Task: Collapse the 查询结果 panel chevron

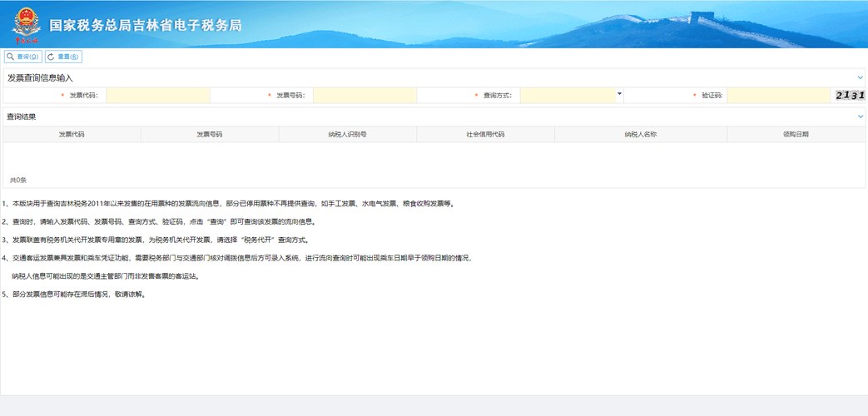Action: pyautogui.click(x=861, y=117)
